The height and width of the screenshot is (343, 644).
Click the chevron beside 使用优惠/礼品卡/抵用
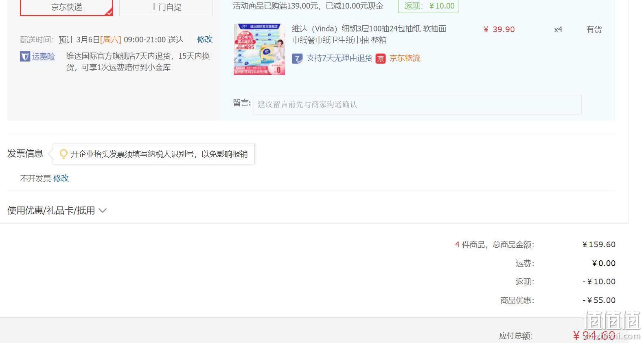coord(103,211)
